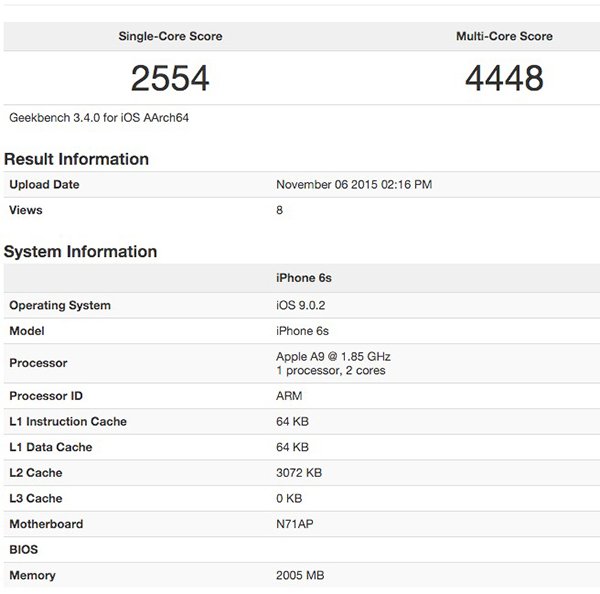The height and width of the screenshot is (594, 600).
Task: Click the Model row label
Action: click(27, 331)
